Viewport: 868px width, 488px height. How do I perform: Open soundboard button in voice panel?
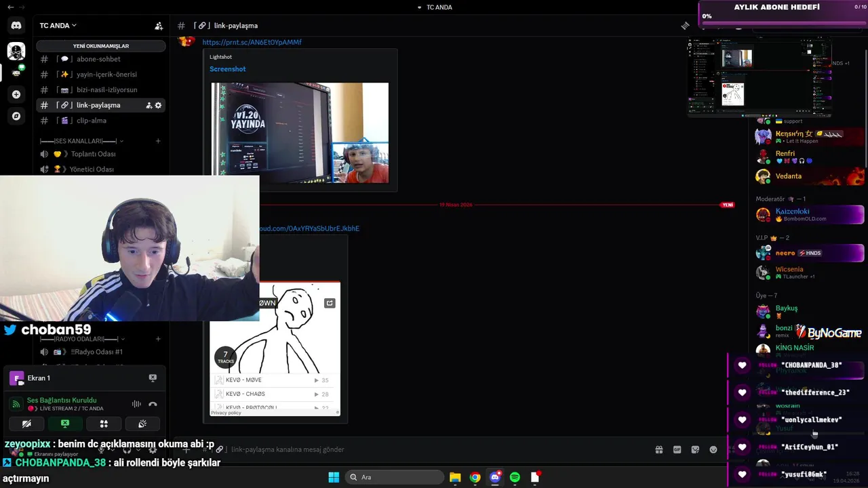pyautogui.click(x=142, y=424)
